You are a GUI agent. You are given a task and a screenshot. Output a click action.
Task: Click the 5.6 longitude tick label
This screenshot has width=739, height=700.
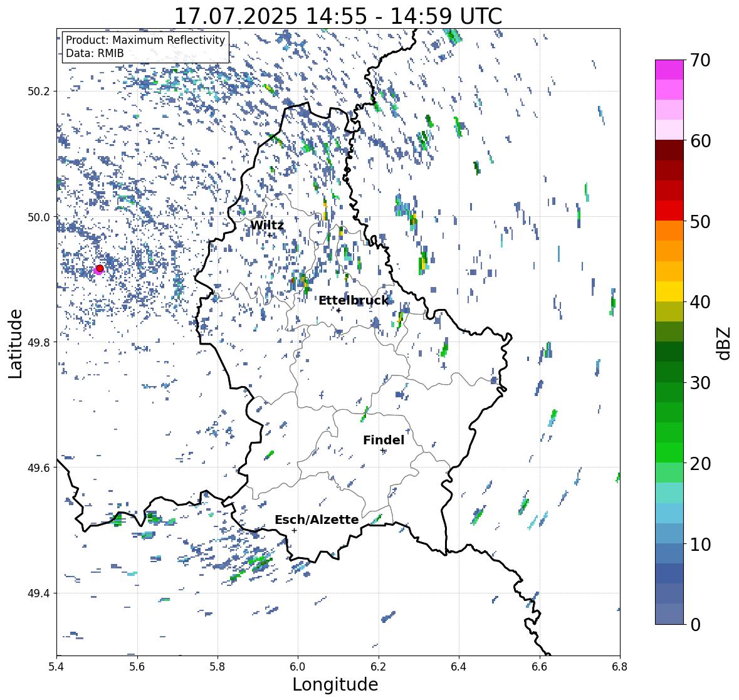click(137, 666)
